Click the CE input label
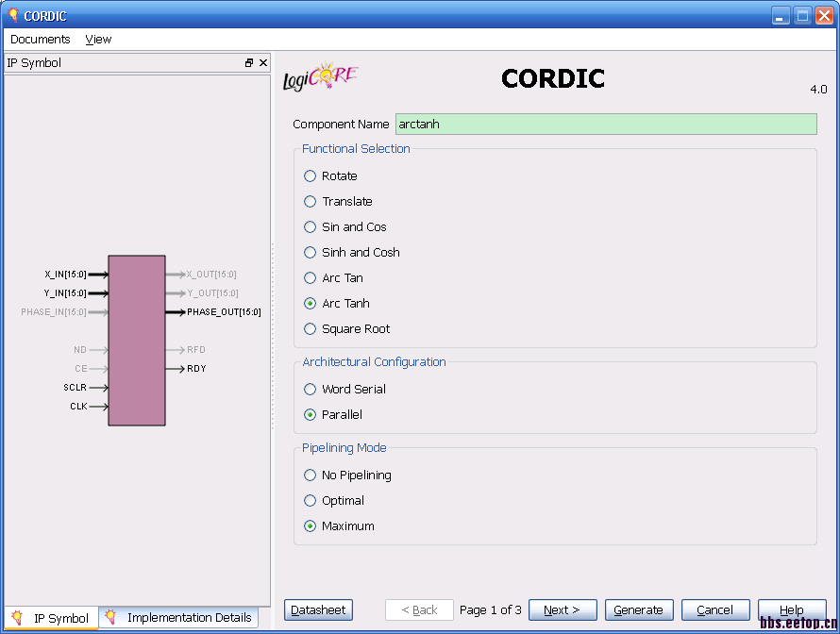 coord(81,368)
